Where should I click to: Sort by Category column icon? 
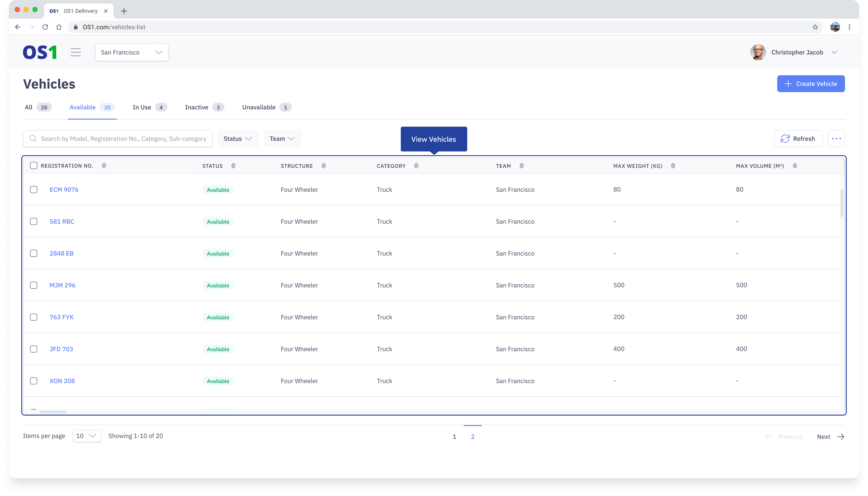pyautogui.click(x=416, y=166)
